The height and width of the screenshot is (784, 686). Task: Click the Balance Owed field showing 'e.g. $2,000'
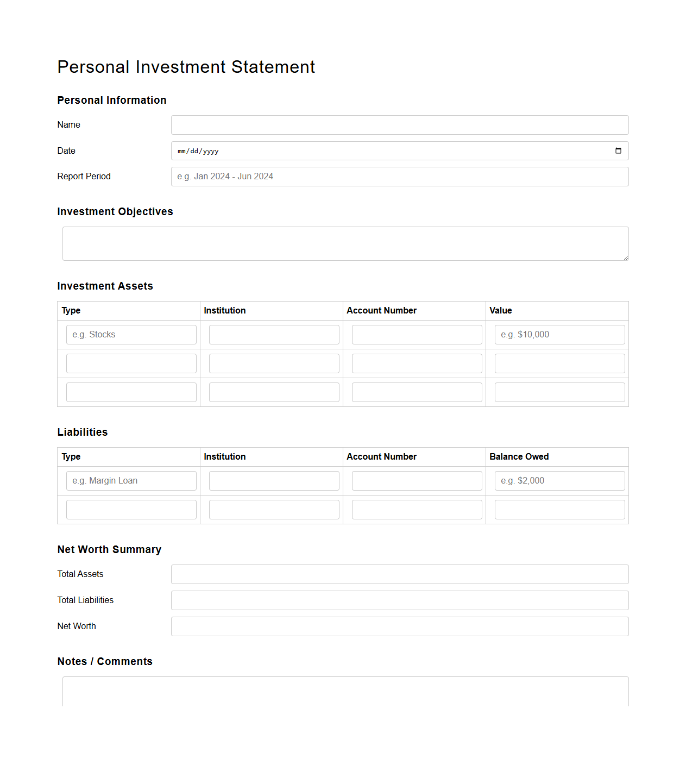(x=559, y=480)
